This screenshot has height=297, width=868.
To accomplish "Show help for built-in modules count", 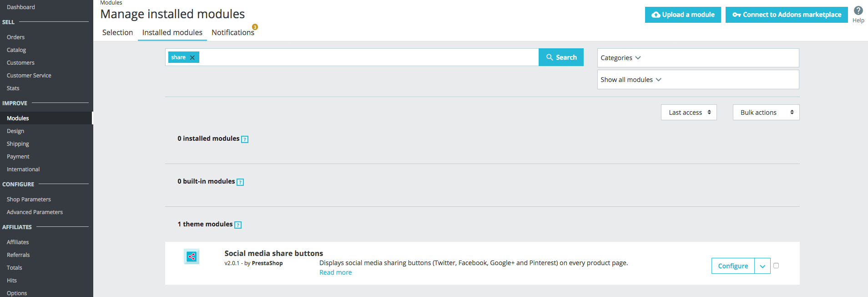I will (x=240, y=182).
